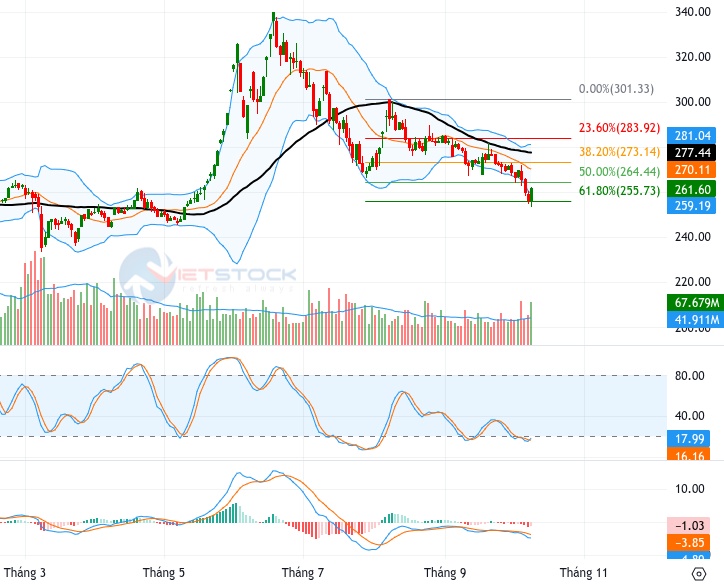This screenshot has width=724, height=586.
Task: Click the Tháng 5 time axis label
Action: 164,573
